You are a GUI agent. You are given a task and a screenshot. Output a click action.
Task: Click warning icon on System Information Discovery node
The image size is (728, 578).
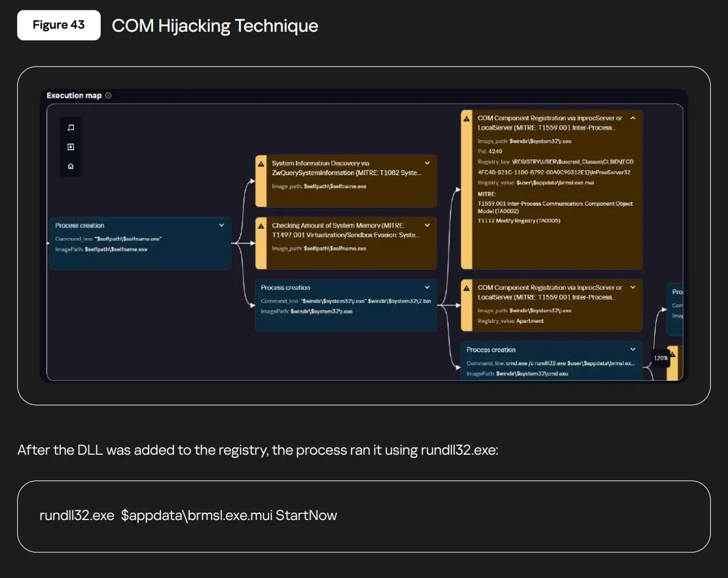[261, 164]
